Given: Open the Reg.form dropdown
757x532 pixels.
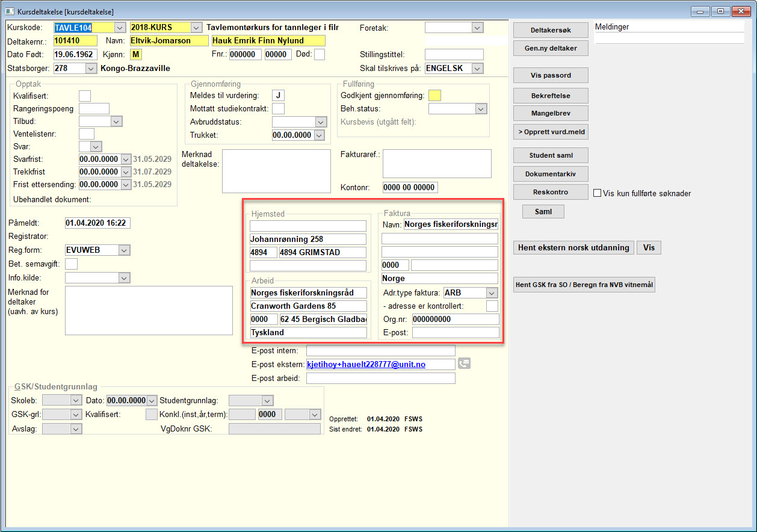Looking at the screenshot, I should click(125, 250).
